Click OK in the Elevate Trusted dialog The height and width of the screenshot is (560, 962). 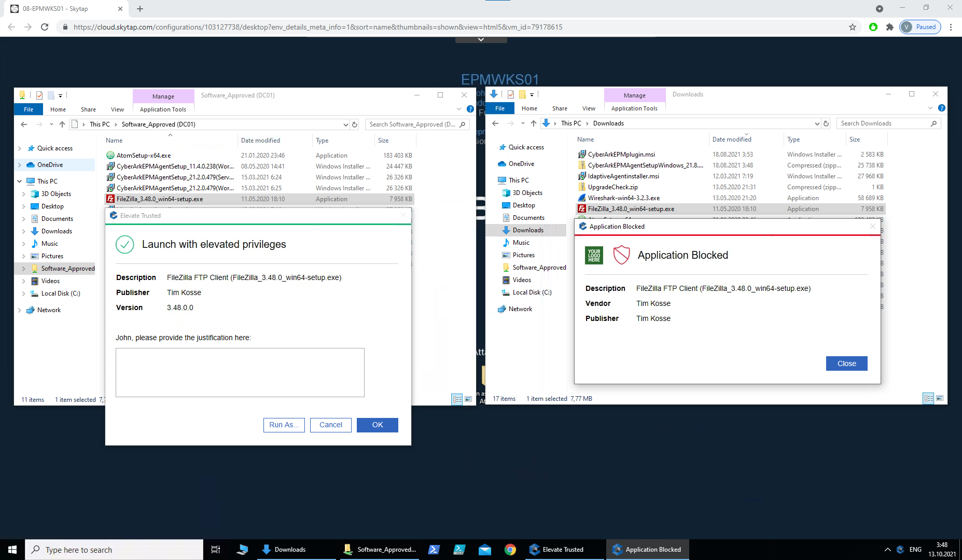click(x=378, y=425)
